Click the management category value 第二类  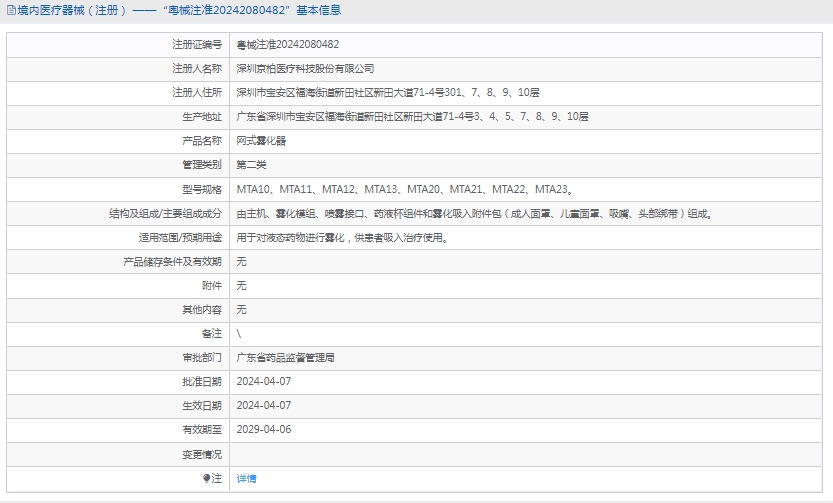pos(251,165)
